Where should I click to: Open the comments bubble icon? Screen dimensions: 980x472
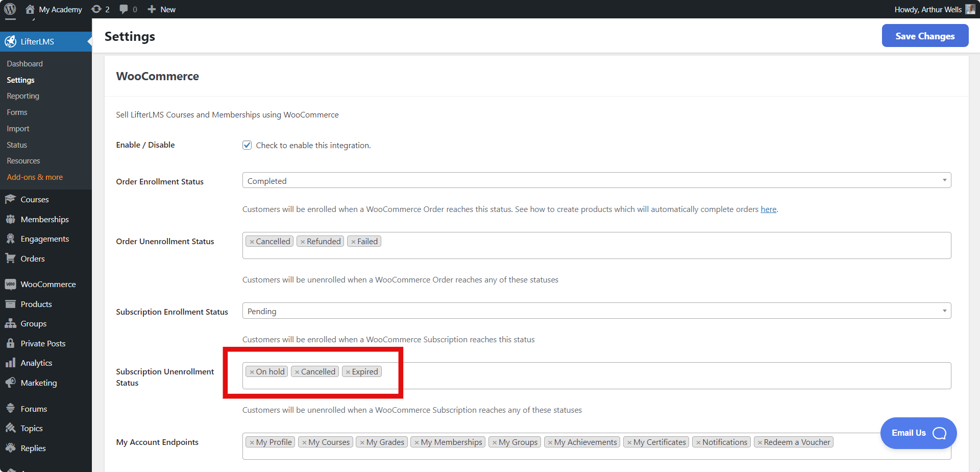[x=124, y=9]
